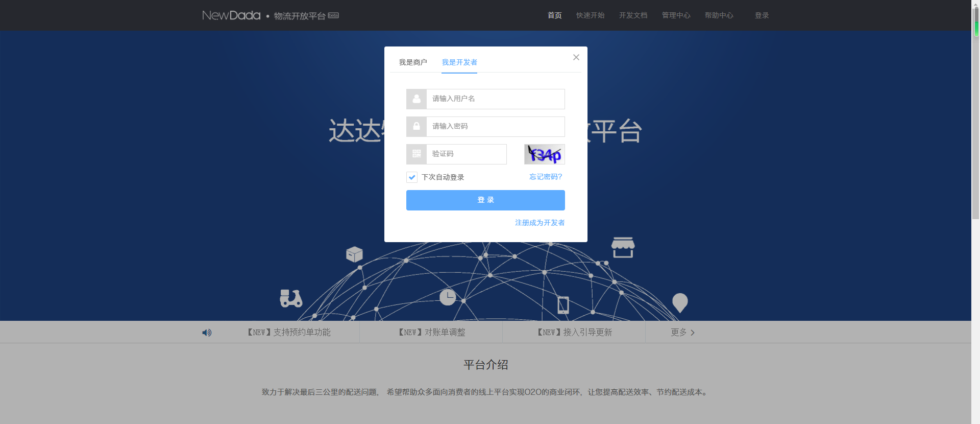Switch to 我是商户 tab
This screenshot has width=980, height=424.
(x=413, y=62)
